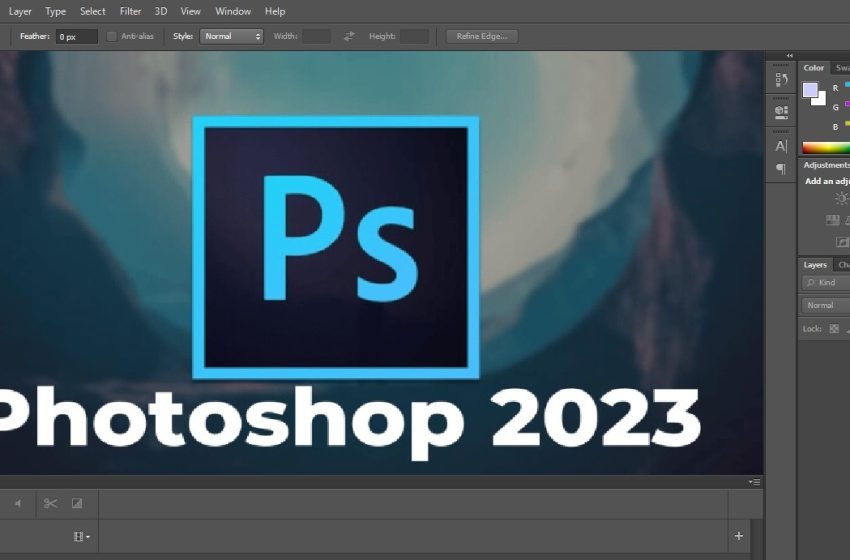Click the grid-shaped adjustment icon below the sun icon
The height and width of the screenshot is (560, 850).
coord(832,220)
